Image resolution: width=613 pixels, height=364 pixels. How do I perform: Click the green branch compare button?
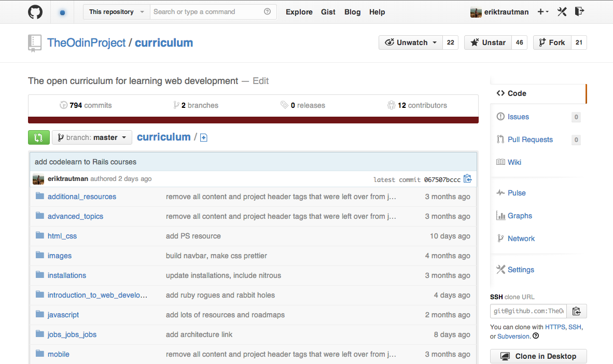[38, 137]
